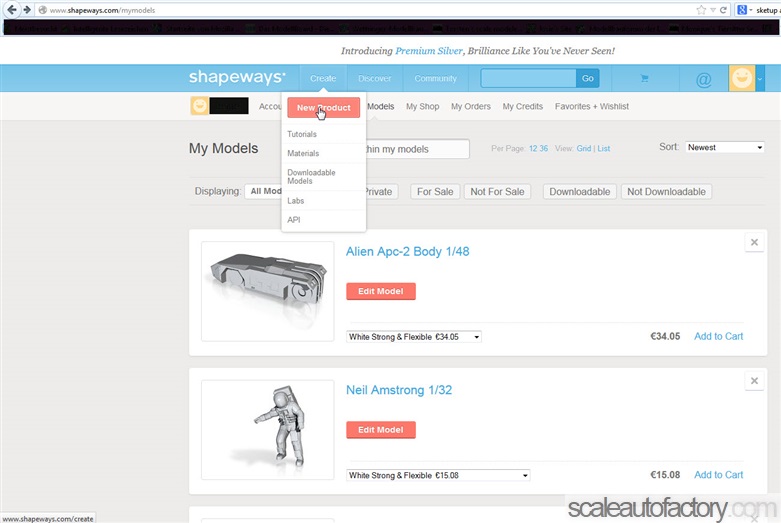
Task: Open the Create menu
Action: pyautogui.click(x=323, y=78)
